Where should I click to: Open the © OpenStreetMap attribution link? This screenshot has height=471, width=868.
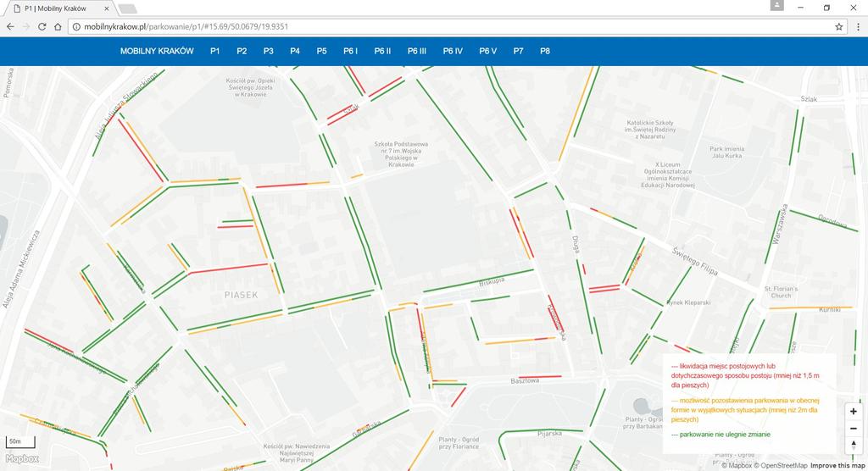pos(781,465)
